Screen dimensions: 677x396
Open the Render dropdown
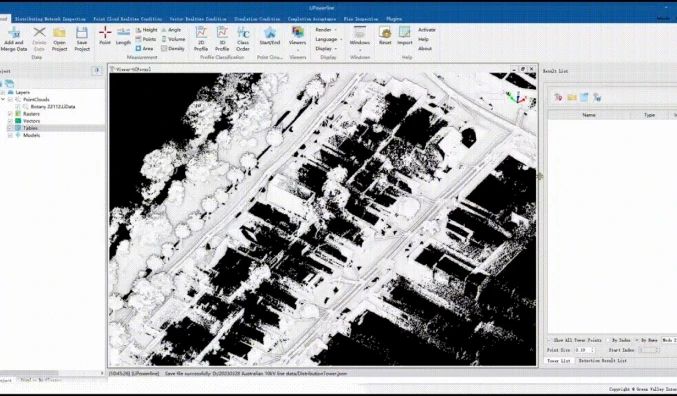(x=326, y=30)
